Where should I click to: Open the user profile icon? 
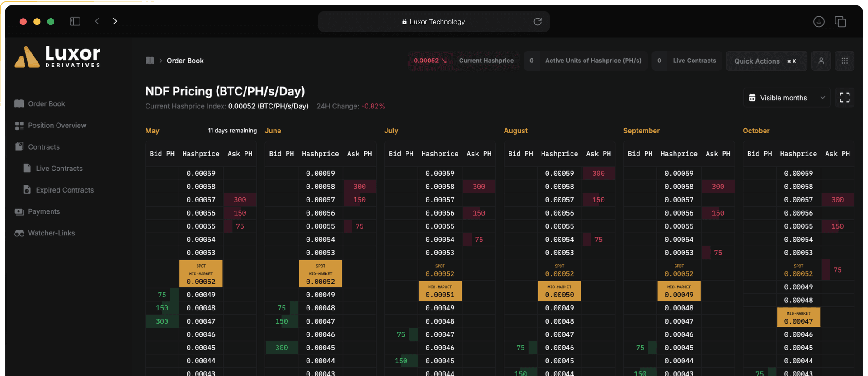click(821, 61)
